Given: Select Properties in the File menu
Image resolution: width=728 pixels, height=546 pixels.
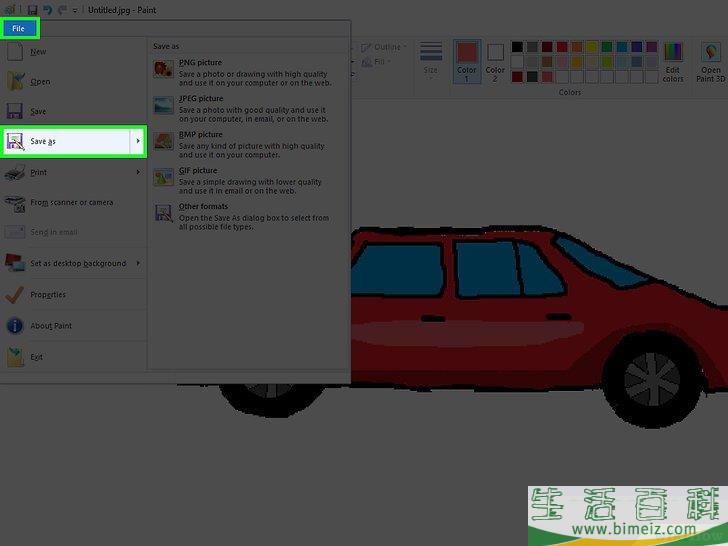Looking at the screenshot, I should click(x=47, y=295).
